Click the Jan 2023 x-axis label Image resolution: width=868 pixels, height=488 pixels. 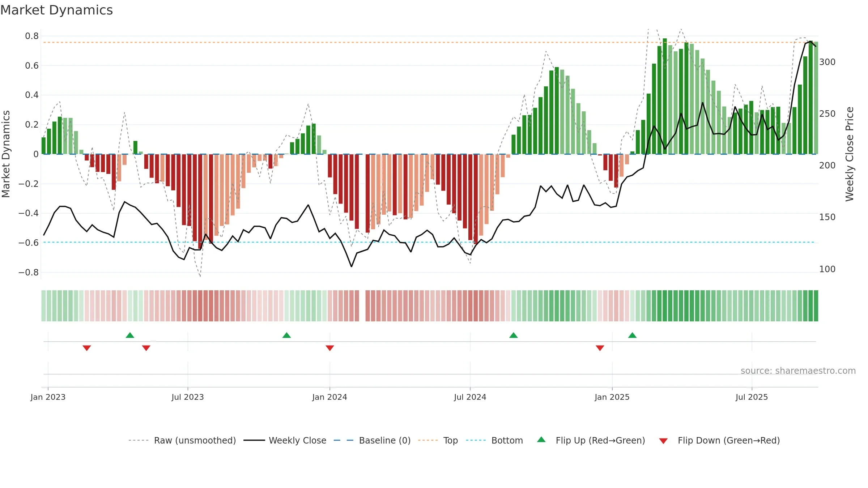(48, 397)
